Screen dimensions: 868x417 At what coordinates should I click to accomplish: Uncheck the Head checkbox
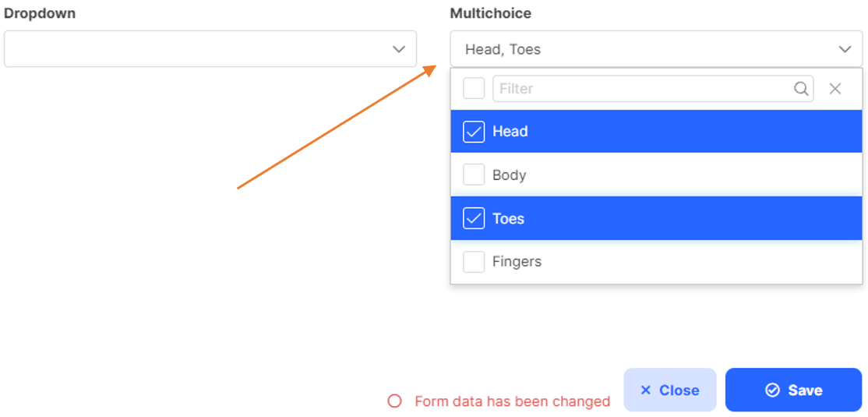coord(474,132)
